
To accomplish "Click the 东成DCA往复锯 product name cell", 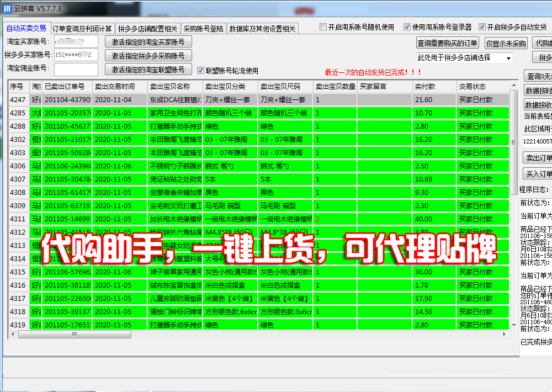I will tap(175, 100).
